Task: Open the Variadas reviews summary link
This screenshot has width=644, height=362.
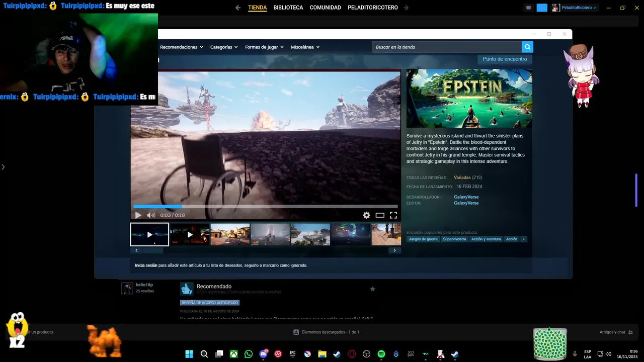Action: pos(462,177)
